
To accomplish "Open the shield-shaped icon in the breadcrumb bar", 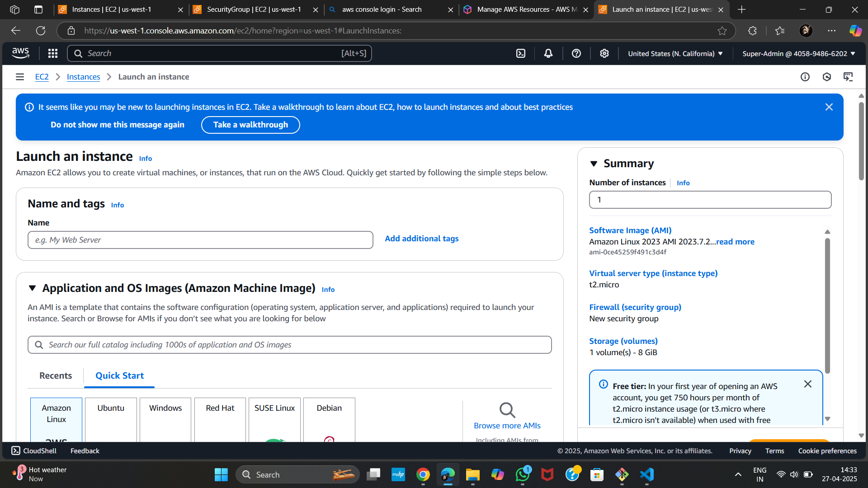I will pos(827,77).
